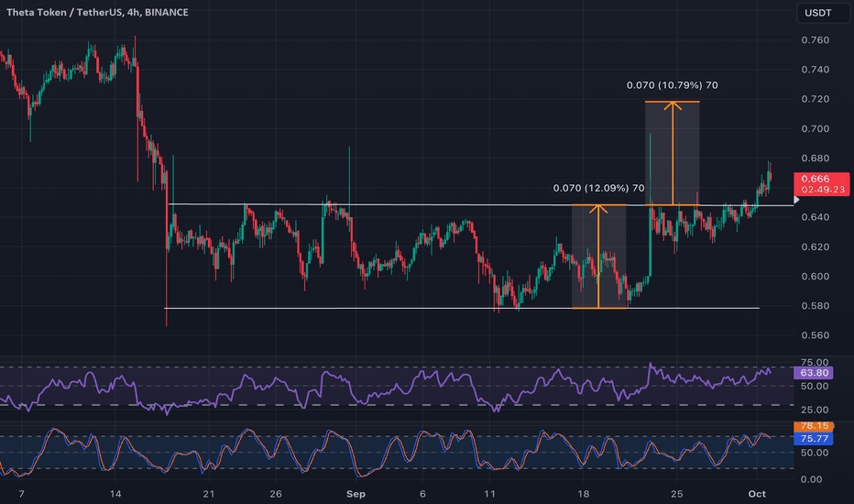The image size is (854, 504).
Task: Click the 21 date label on the time axis
Action: tap(209, 494)
